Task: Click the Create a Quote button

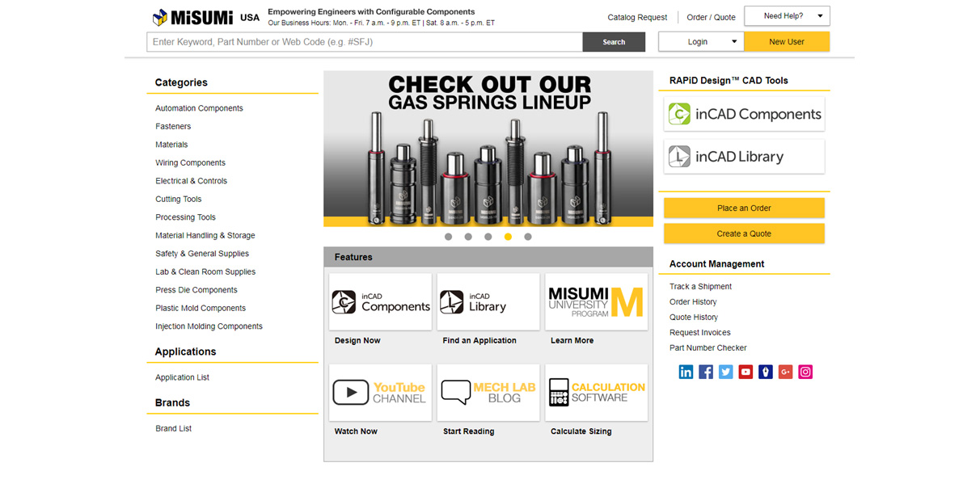Action: tap(744, 233)
